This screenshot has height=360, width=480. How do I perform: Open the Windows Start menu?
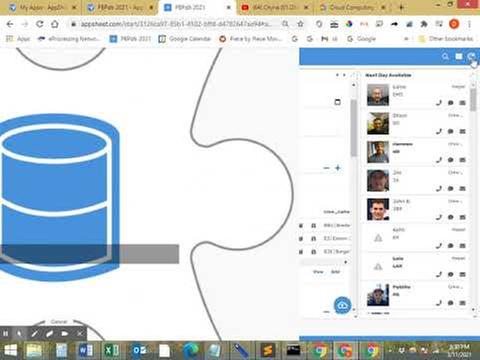[10, 351]
